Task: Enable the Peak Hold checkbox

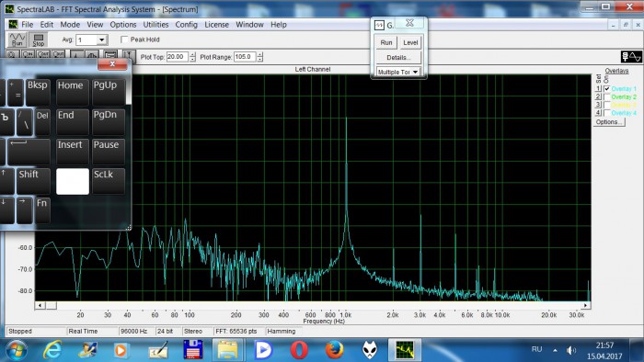Action: click(124, 40)
